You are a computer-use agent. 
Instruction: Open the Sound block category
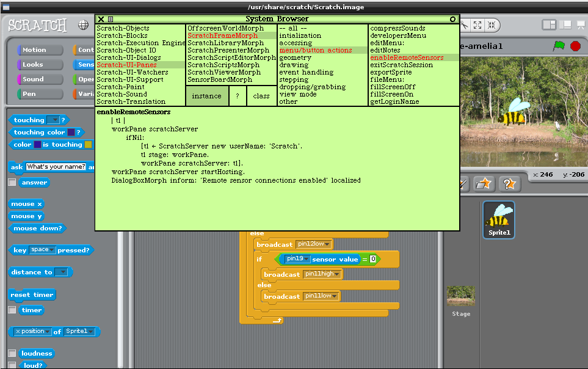click(40, 79)
